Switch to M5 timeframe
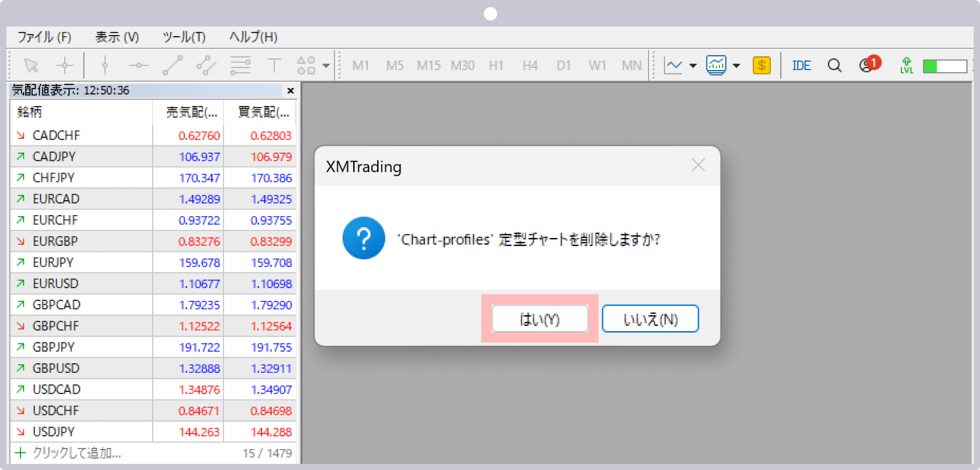 point(395,65)
